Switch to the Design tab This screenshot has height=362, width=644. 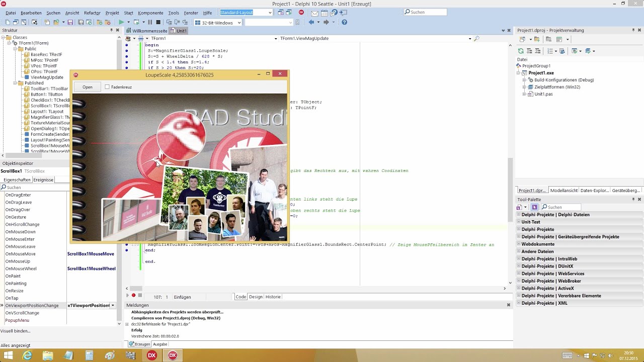(x=256, y=297)
